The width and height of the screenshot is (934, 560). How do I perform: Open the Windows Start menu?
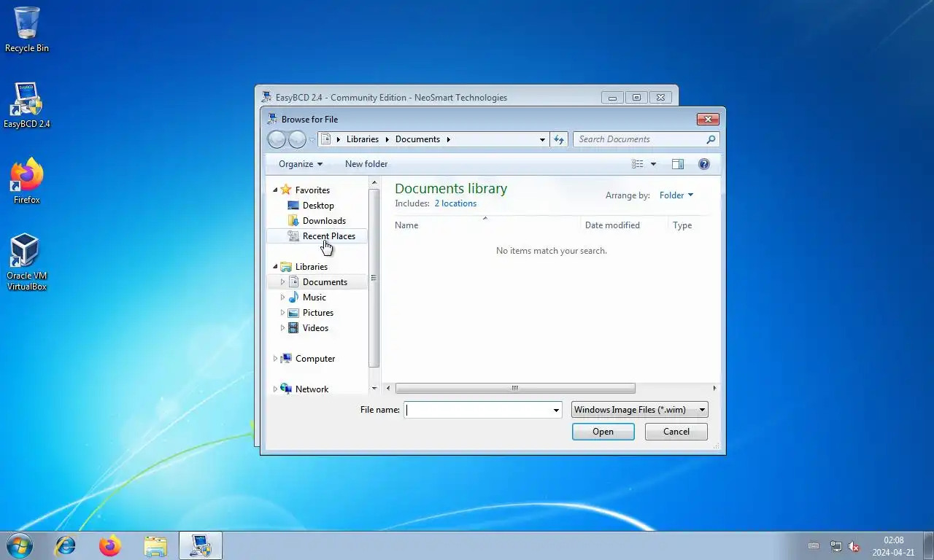click(19, 545)
